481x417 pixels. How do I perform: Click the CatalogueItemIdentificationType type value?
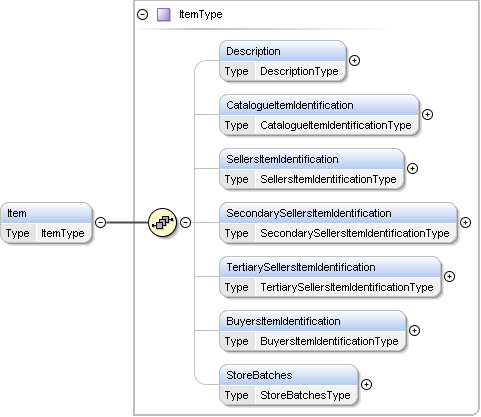click(x=336, y=125)
